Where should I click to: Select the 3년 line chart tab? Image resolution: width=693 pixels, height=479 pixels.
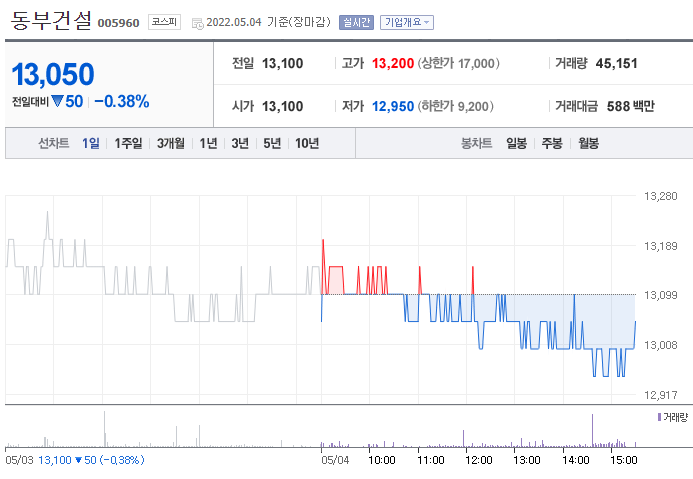240,143
